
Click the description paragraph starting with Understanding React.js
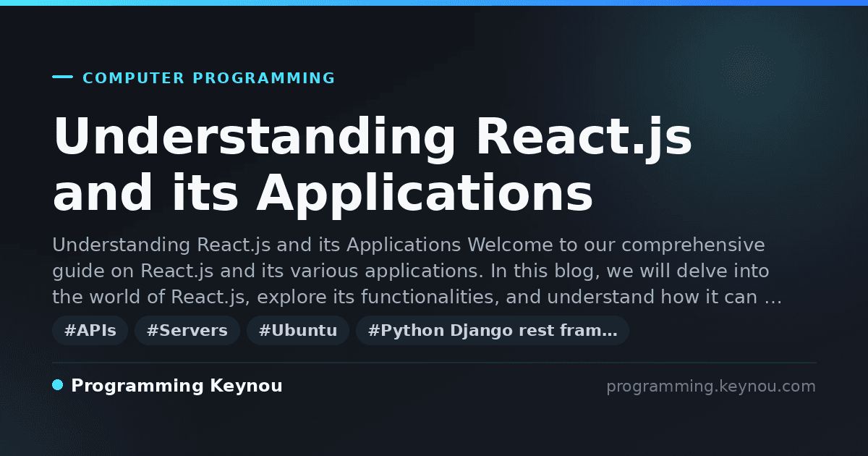(417, 271)
